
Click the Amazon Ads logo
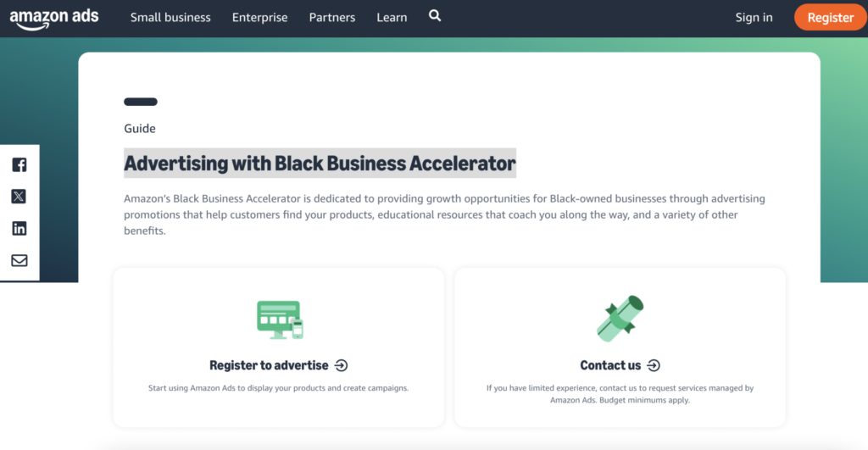pos(54,18)
